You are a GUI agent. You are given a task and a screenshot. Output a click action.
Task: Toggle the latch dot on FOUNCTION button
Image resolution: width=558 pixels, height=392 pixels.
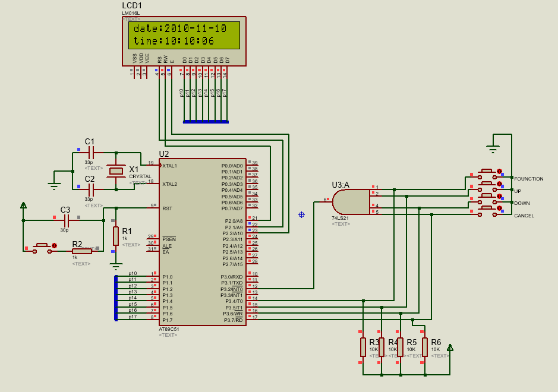(x=499, y=172)
